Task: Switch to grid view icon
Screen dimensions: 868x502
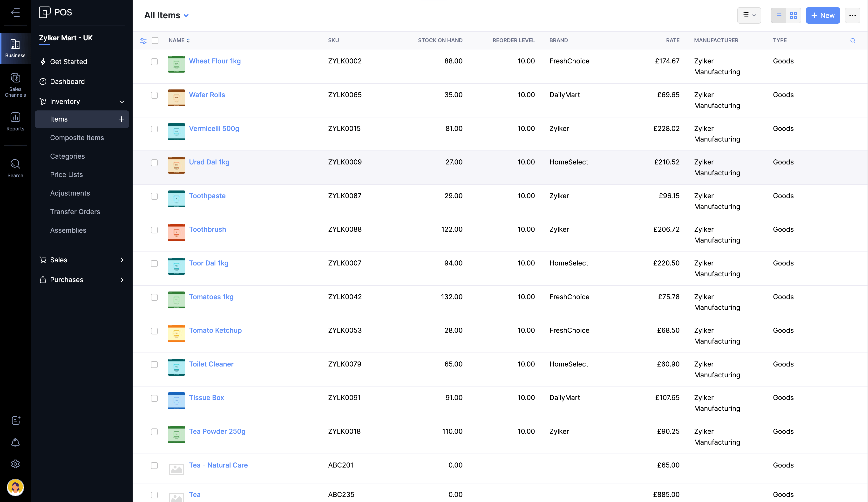Action: (793, 15)
